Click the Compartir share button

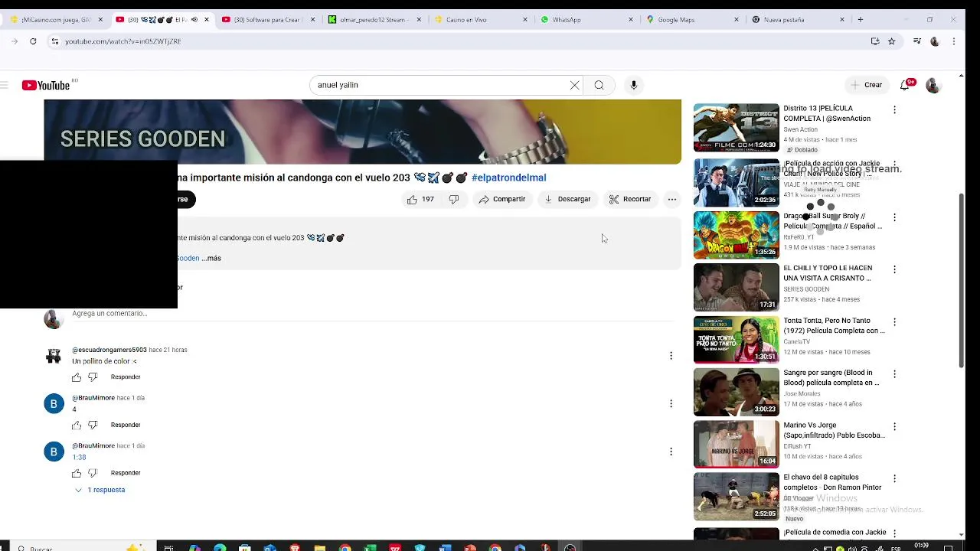pyautogui.click(x=502, y=199)
